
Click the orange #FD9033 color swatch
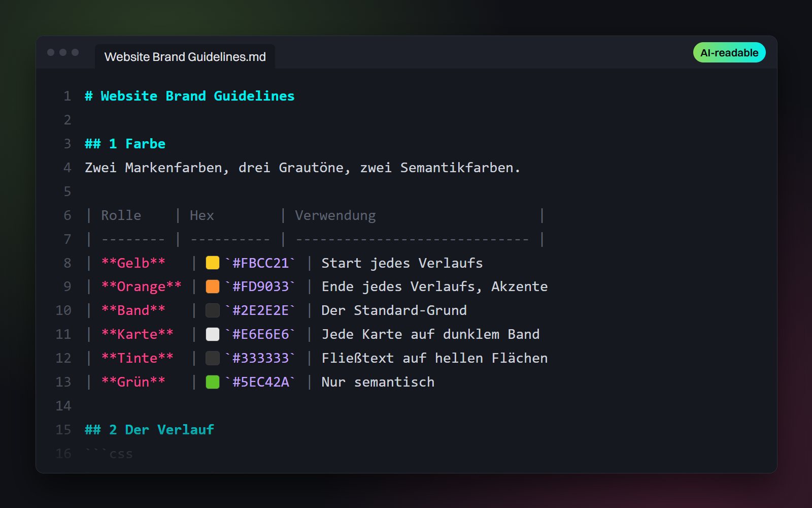click(213, 287)
